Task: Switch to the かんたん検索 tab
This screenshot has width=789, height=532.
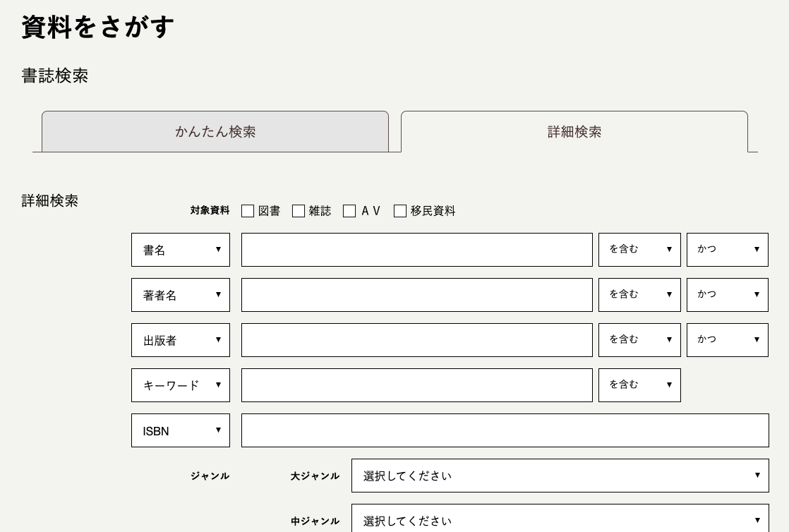Action: [215, 131]
